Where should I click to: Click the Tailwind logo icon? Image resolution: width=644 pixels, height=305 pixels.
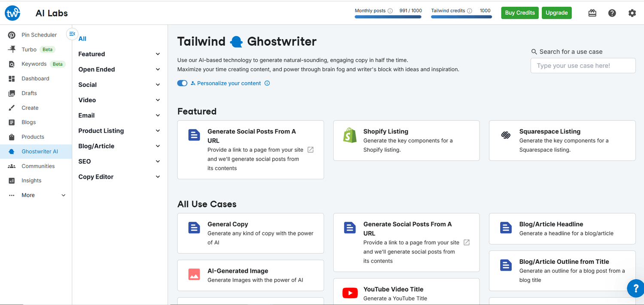pyautogui.click(x=12, y=13)
